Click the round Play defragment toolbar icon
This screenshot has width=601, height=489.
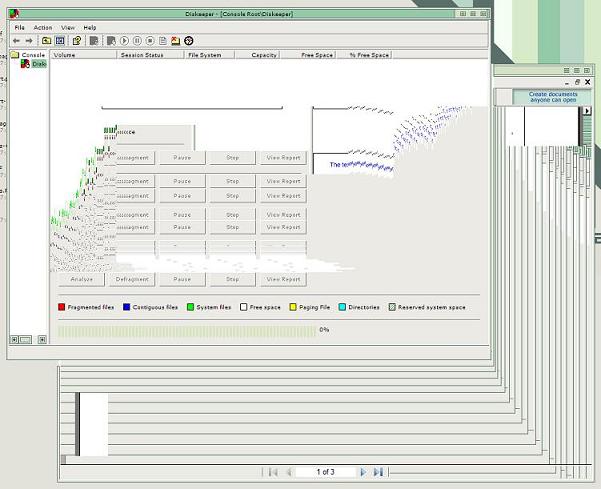tap(124, 41)
